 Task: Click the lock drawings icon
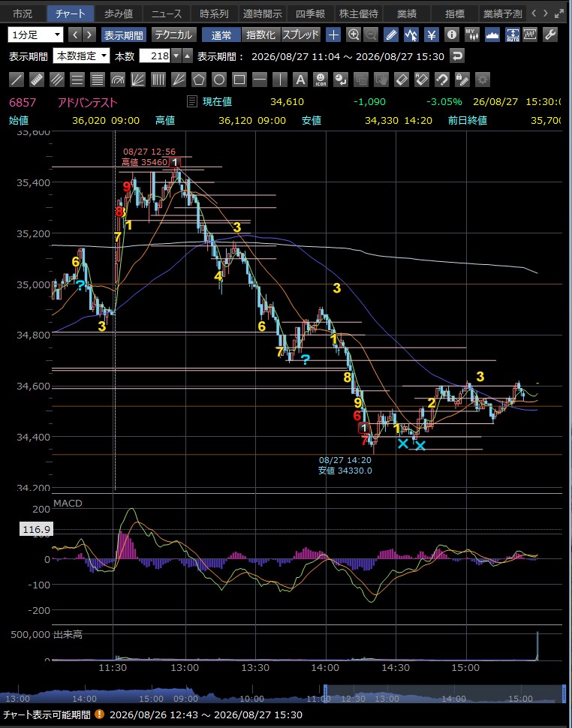point(462,80)
